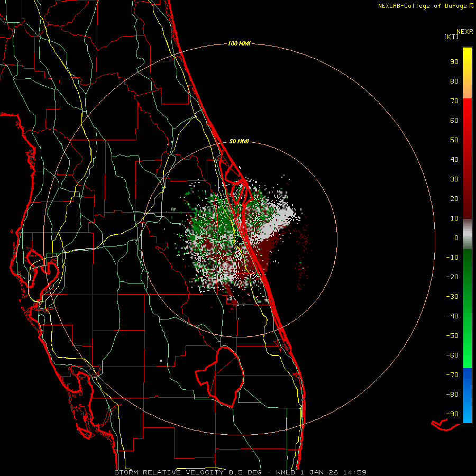Click the 14:59 timestamp
Screen dimensions: 476x476
click(x=355, y=472)
